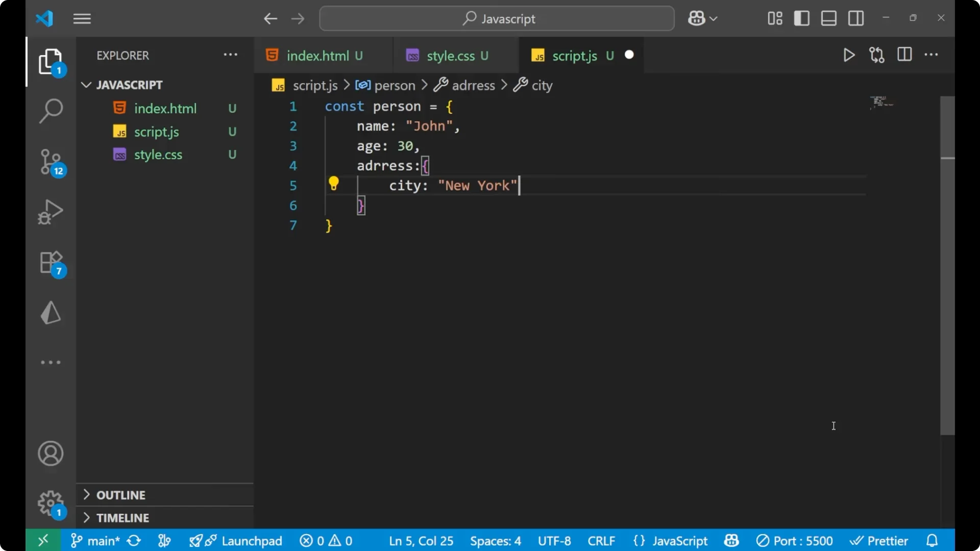Open the Javascript search command box
Screen dimensions: 980x551
[x=496, y=18]
